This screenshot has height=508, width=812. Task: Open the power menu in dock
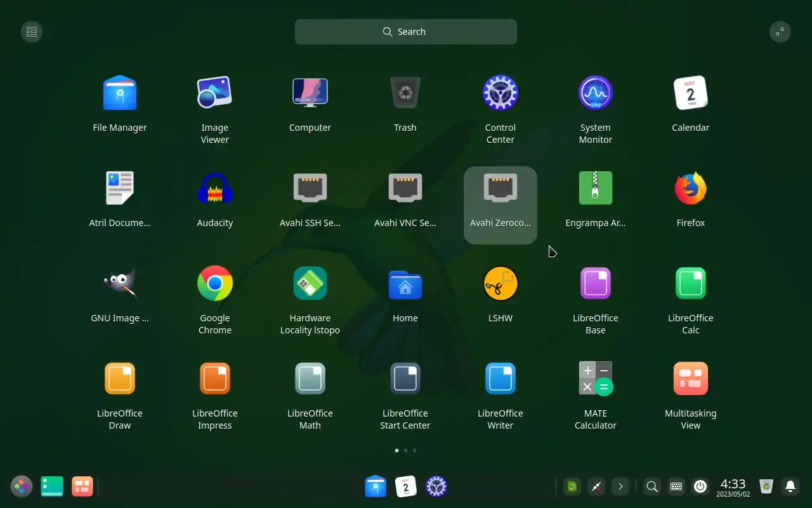coord(700,487)
